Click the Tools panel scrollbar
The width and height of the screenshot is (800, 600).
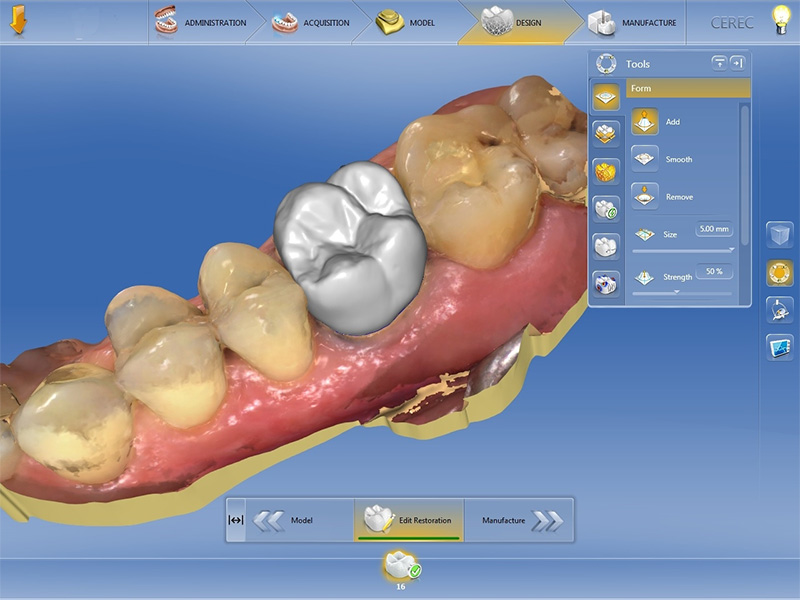744,176
